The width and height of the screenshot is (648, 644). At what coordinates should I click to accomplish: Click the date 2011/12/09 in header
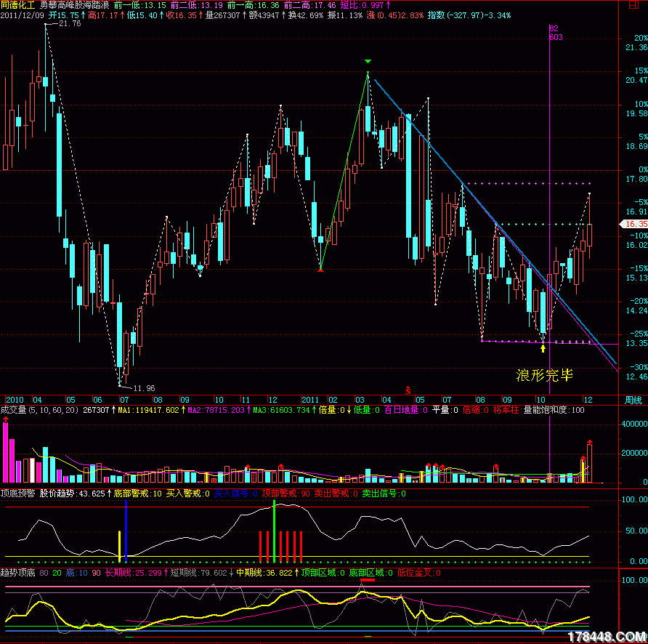coord(22,15)
